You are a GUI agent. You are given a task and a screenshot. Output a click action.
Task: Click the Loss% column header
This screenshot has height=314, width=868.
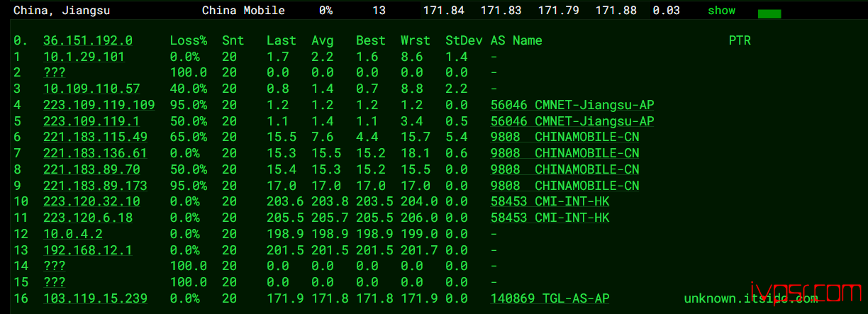[x=189, y=40]
